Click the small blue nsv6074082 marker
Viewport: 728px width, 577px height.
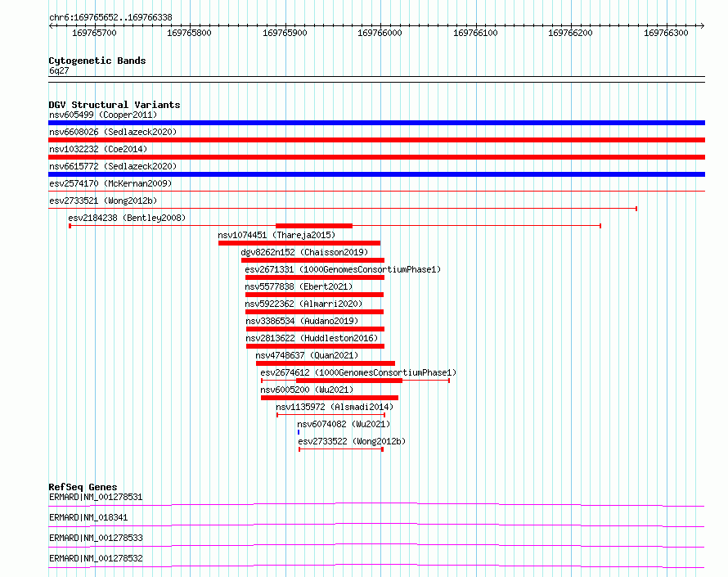pos(299,432)
